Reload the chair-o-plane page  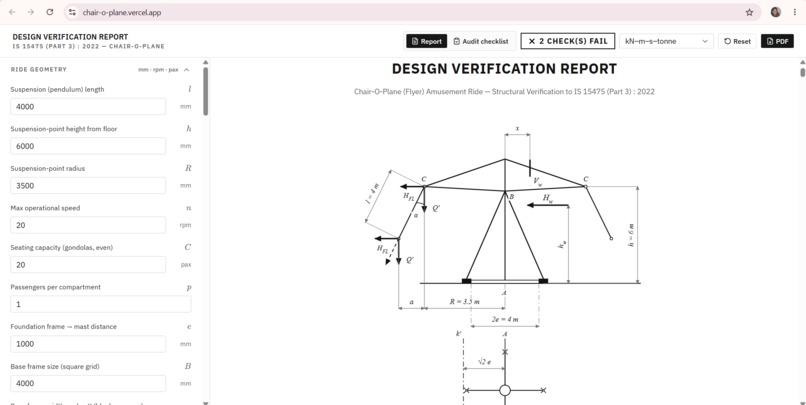click(x=50, y=12)
